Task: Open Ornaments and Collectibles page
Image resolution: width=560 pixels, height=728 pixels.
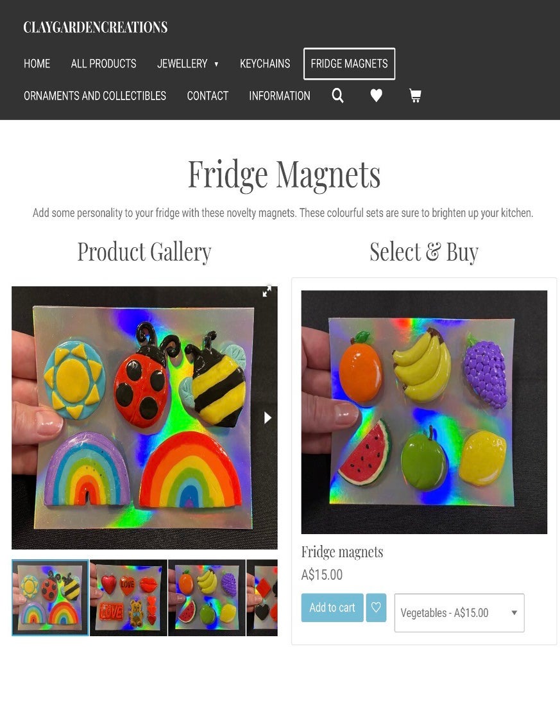Action: point(95,96)
